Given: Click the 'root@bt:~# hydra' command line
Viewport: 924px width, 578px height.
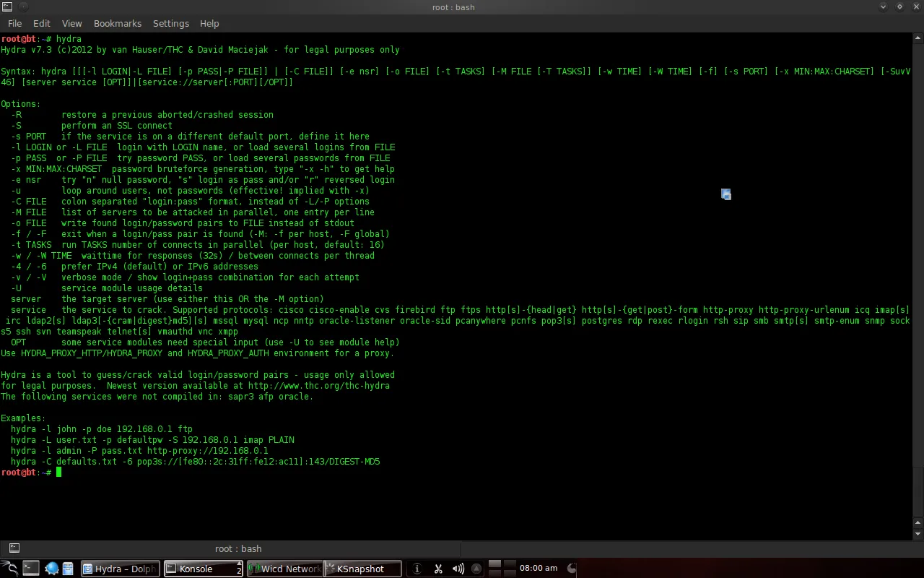Looking at the screenshot, I should point(41,39).
